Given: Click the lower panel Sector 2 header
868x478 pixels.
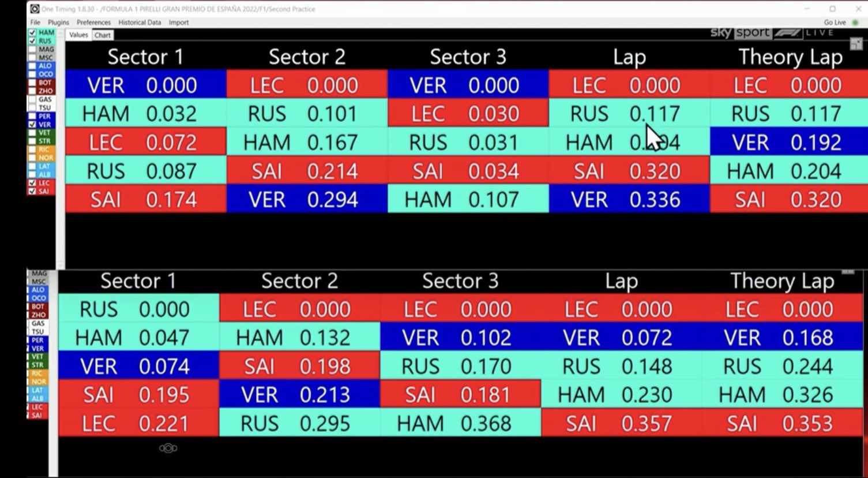Looking at the screenshot, I should click(x=299, y=281).
